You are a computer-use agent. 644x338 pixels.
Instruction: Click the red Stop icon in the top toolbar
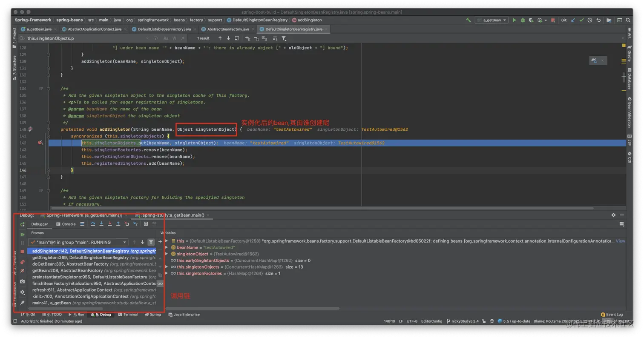pyautogui.click(x=553, y=20)
